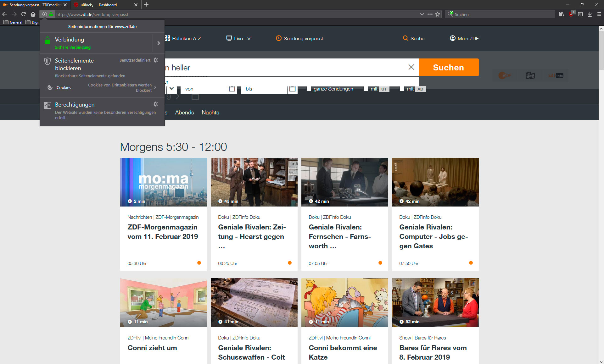
Task: Reload the current page
Action: (x=24, y=14)
